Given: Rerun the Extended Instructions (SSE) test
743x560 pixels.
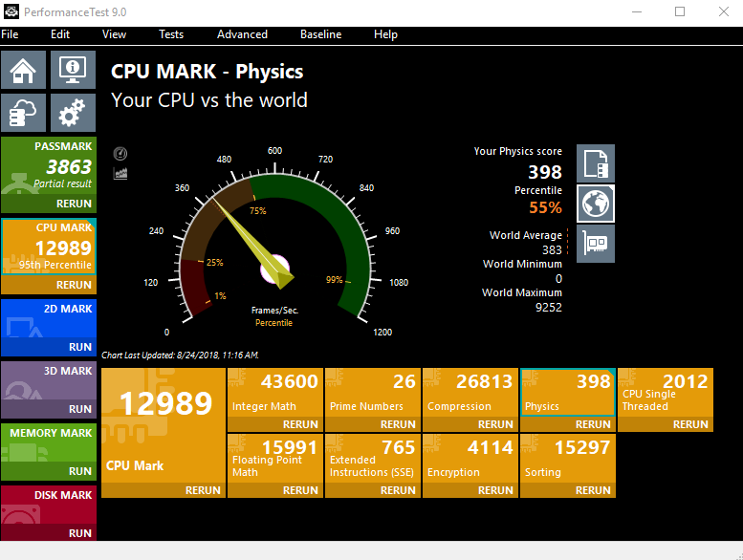Looking at the screenshot, I should [x=398, y=490].
